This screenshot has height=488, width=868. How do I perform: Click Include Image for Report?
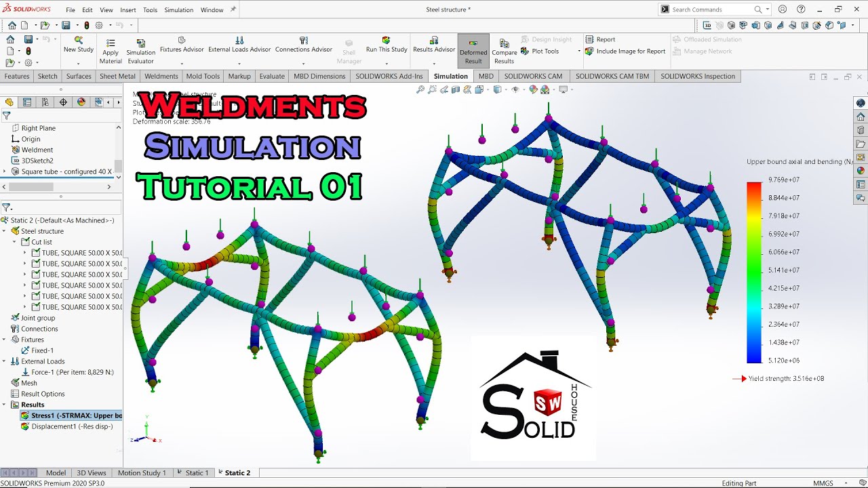626,51
